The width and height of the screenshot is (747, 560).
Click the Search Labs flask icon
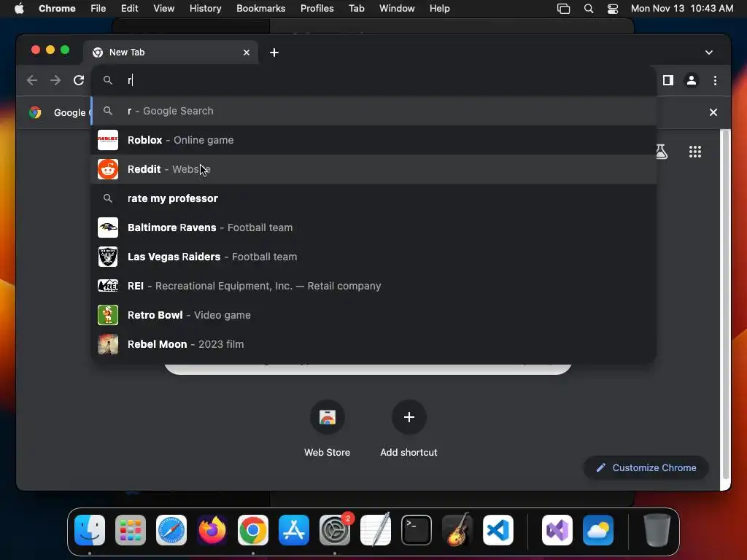click(661, 152)
